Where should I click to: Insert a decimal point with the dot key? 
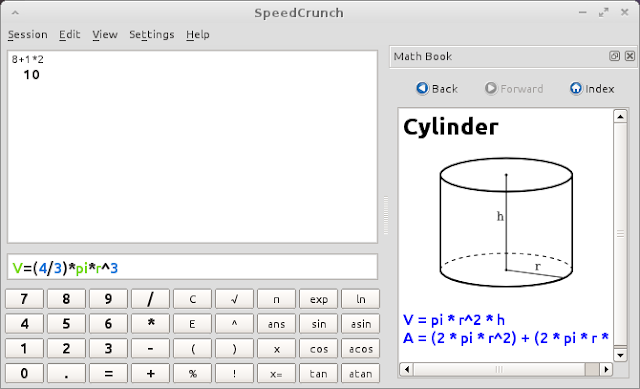(x=66, y=373)
